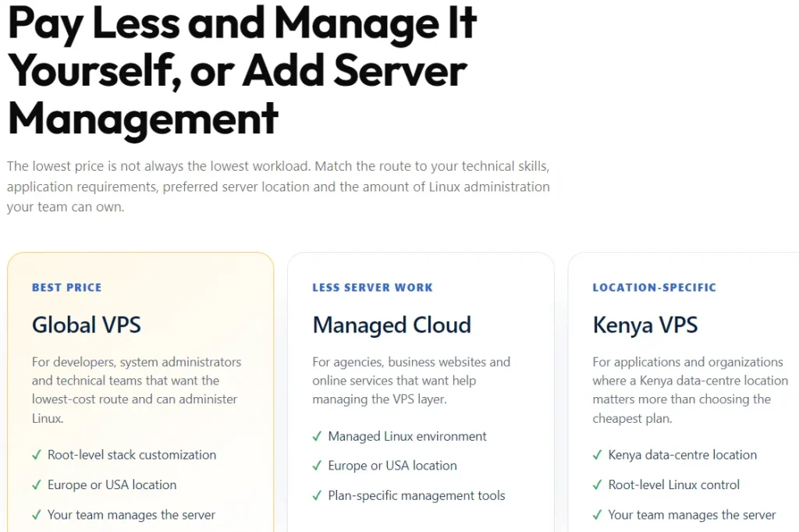Screen dimensions: 799x532
Task: Click the checkmark beside Managed Cloud Europe or USA location
Action: tap(317, 466)
